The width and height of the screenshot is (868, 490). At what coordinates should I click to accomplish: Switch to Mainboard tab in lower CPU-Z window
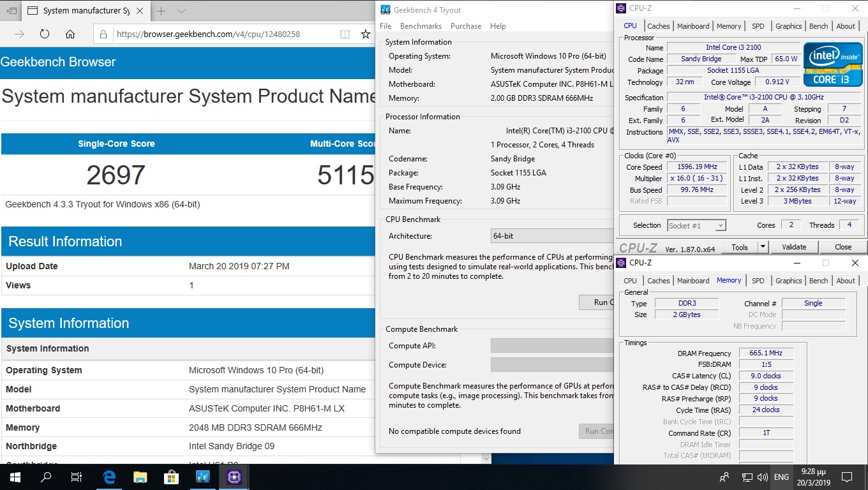pyautogui.click(x=693, y=281)
